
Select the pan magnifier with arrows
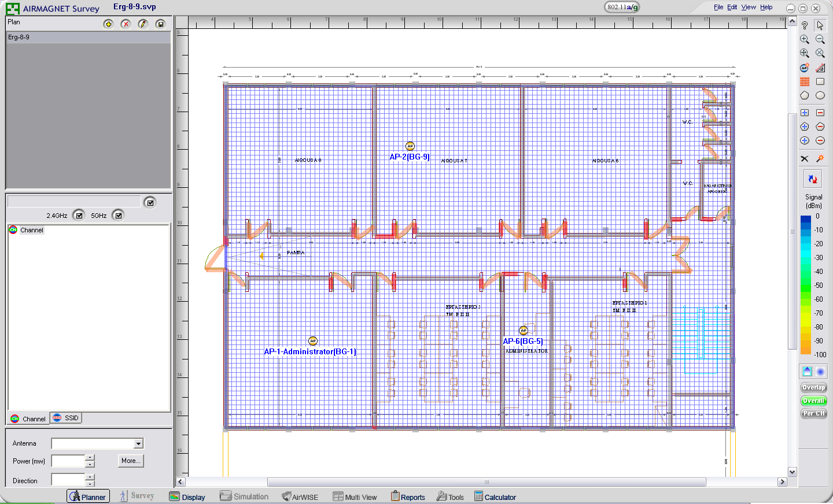[x=805, y=53]
